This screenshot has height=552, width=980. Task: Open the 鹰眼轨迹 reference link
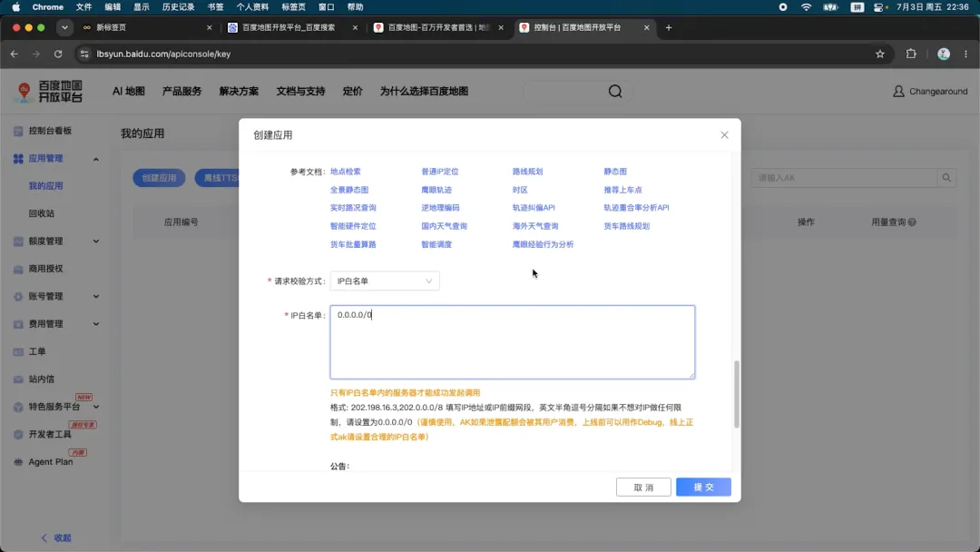436,190
